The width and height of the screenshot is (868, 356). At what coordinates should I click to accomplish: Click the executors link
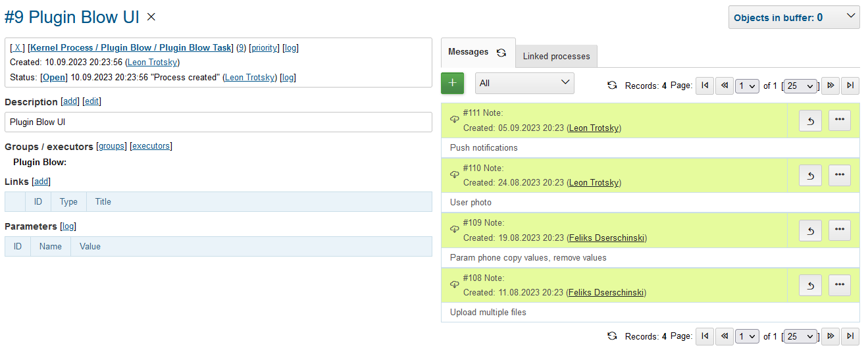click(x=151, y=146)
